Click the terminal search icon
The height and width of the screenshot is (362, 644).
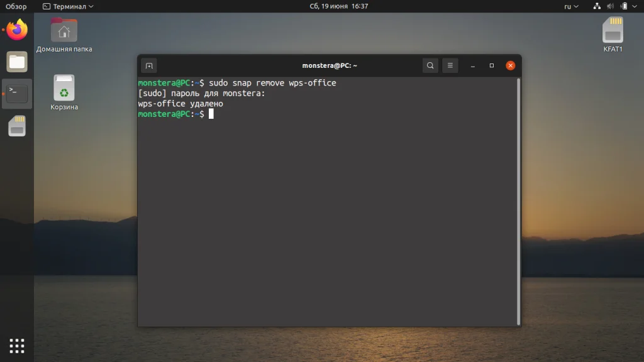point(430,65)
